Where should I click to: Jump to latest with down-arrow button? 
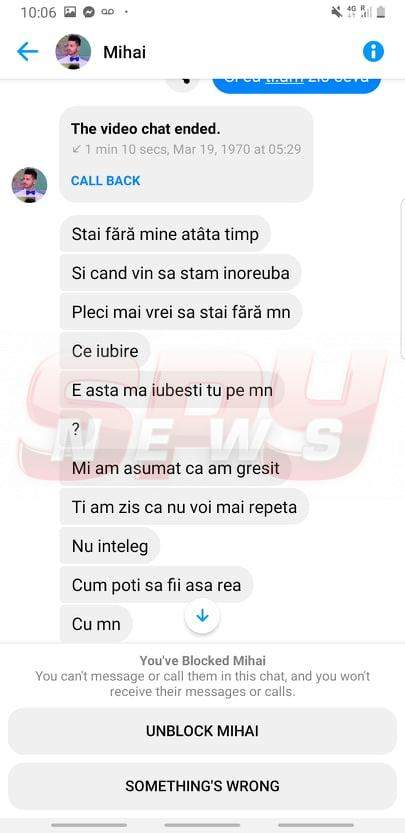(202, 616)
